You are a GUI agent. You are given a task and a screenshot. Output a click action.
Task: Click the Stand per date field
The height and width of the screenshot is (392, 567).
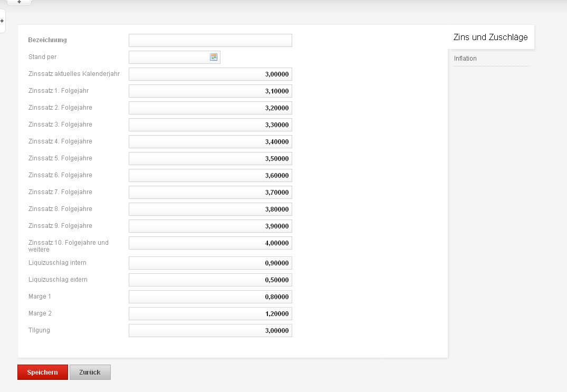(x=174, y=57)
